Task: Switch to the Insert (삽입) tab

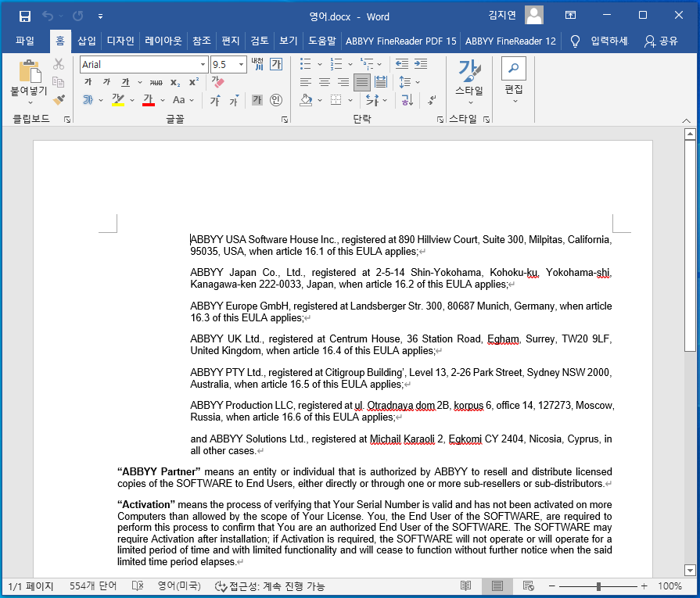Action: click(x=87, y=41)
